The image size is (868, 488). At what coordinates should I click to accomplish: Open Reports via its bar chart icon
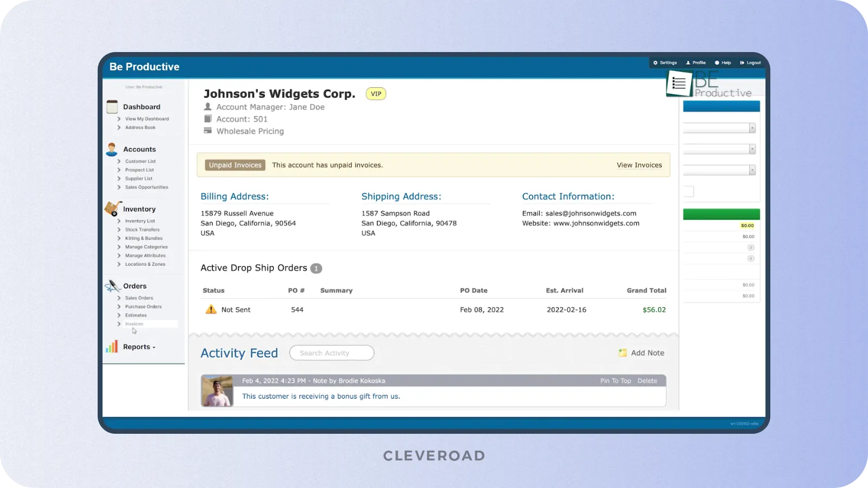[111, 346]
